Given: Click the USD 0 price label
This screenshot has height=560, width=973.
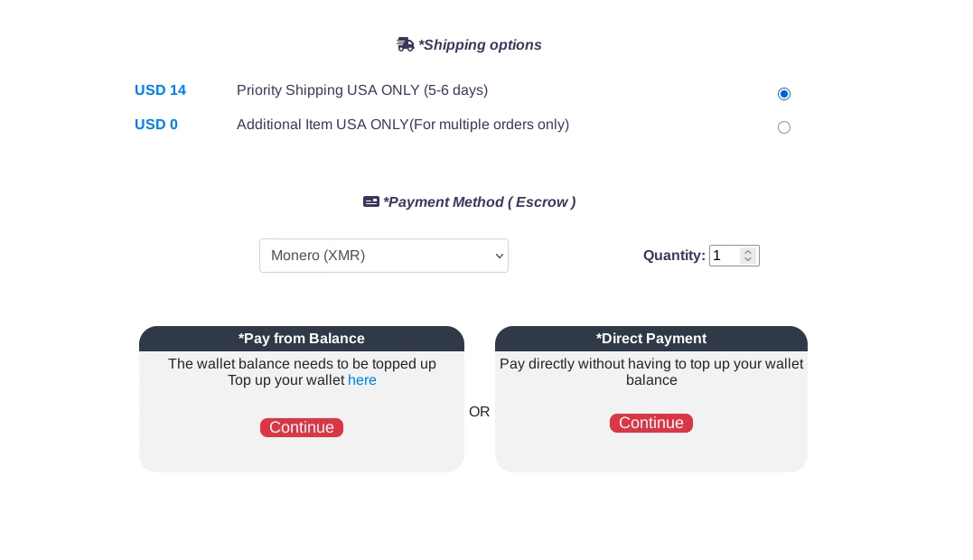Looking at the screenshot, I should 156,125.
